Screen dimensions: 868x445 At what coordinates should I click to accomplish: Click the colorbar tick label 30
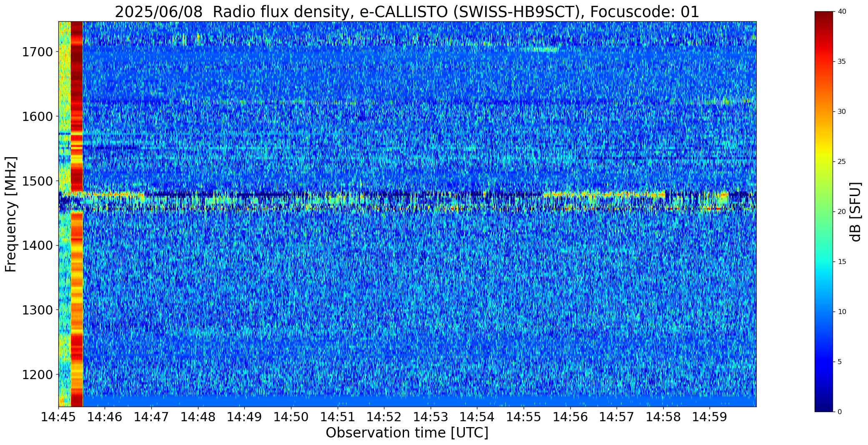click(842, 112)
